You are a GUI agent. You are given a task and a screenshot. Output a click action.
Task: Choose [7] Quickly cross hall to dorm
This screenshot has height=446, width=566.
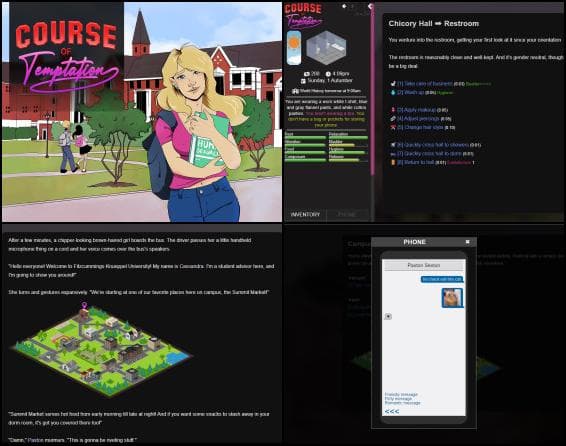click(x=429, y=153)
